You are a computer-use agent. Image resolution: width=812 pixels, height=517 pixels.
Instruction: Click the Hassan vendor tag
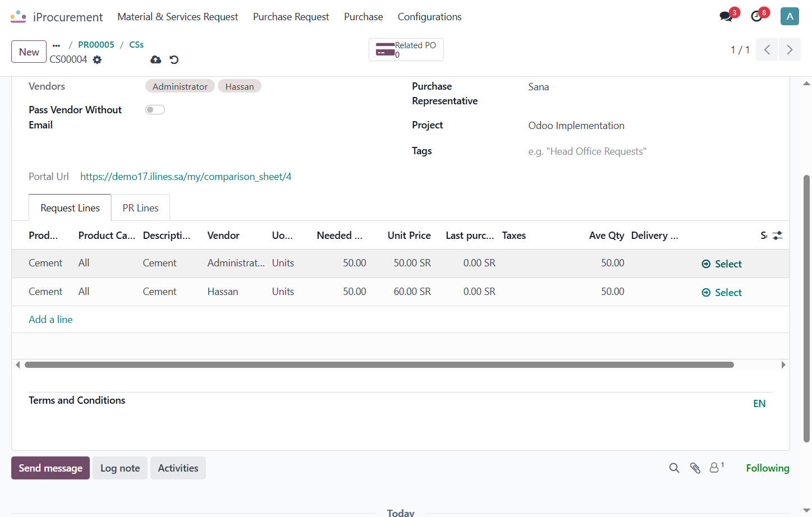pyautogui.click(x=240, y=86)
